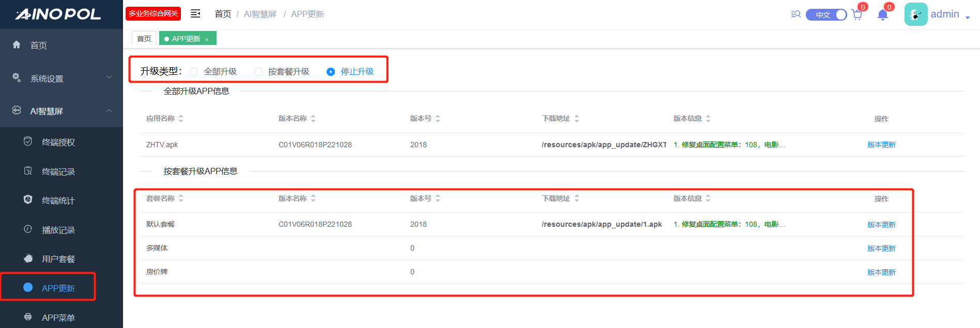The height and width of the screenshot is (328, 980).
Task: Switch to the 首页 page tab
Action: pyautogui.click(x=144, y=39)
